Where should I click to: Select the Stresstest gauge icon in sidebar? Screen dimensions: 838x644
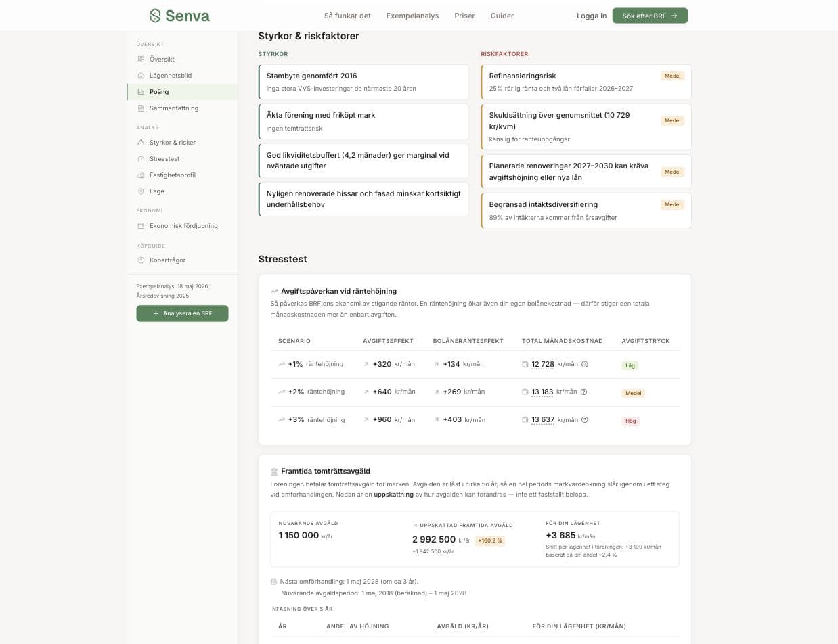(141, 159)
